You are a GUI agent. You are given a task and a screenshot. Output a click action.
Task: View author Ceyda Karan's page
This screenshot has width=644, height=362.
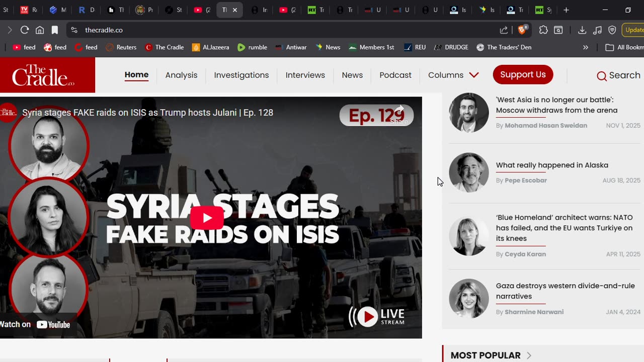pos(525,254)
